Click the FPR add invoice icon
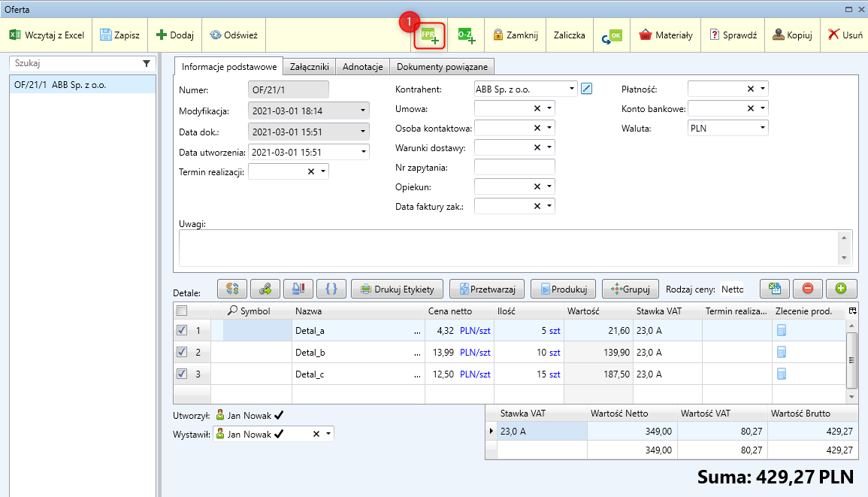This screenshot has width=868, height=497. pos(429,35)
